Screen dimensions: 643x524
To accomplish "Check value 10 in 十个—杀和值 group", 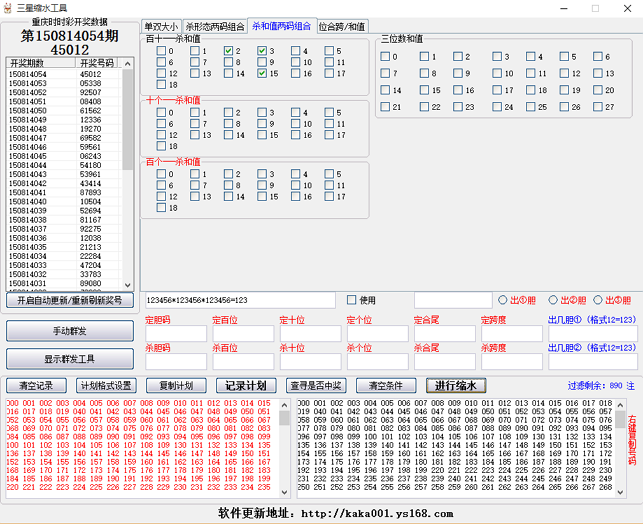I will tap(296, 124).
